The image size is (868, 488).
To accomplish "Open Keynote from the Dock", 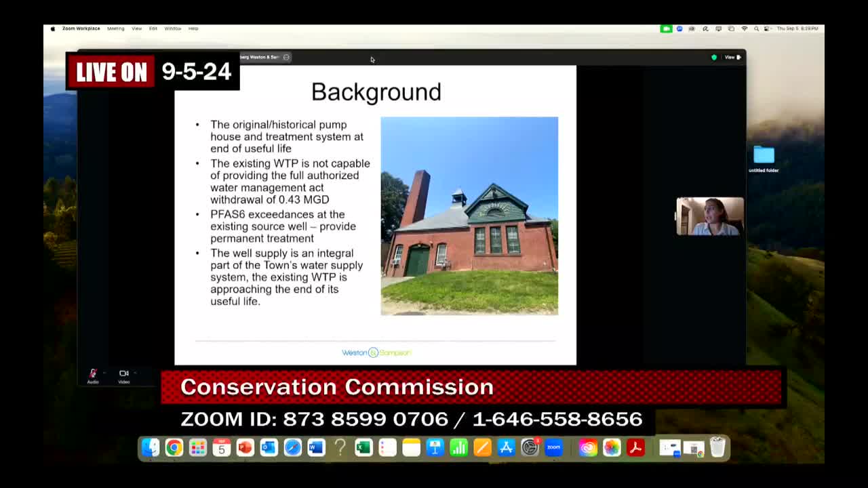I will tap(435, 447).
